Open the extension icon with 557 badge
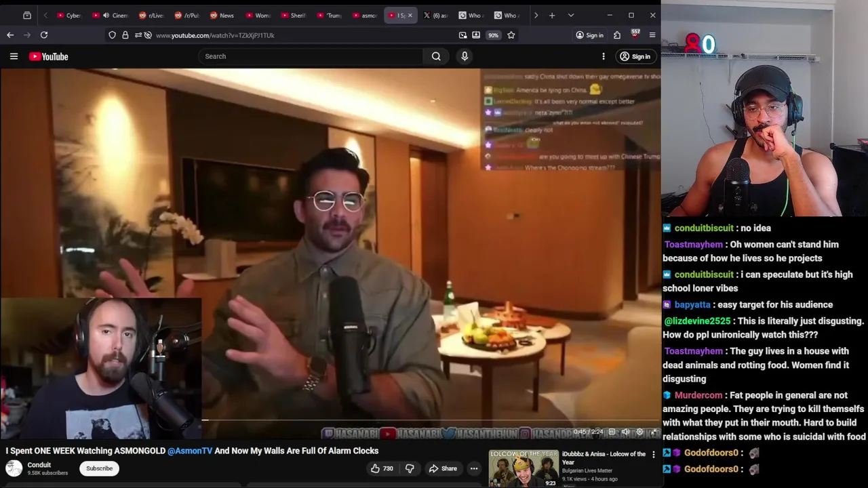The width and height of the screenshot is (868, 488). tap(635, 34)
